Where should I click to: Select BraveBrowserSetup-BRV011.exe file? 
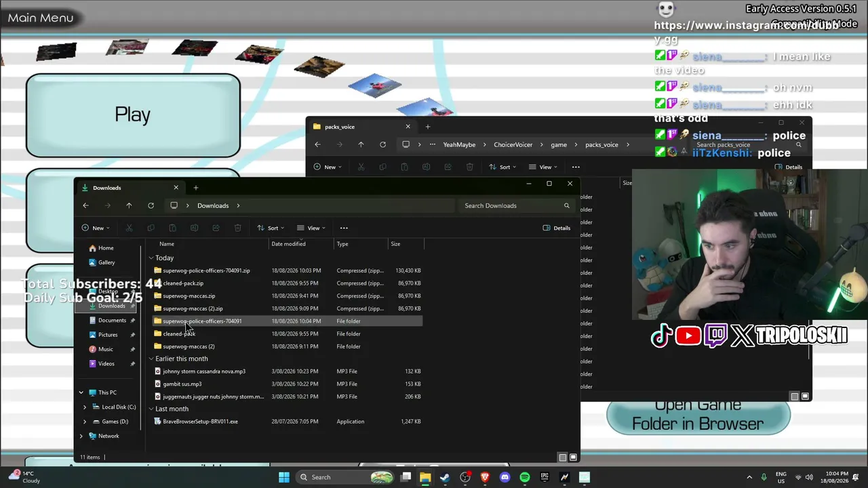(x=287, y=422)
